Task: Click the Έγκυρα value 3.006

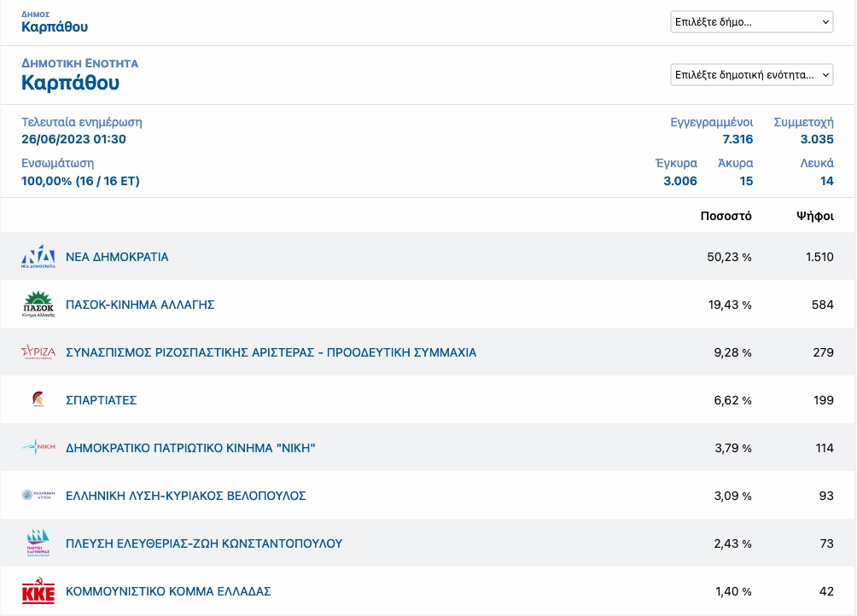Action: 680,181
